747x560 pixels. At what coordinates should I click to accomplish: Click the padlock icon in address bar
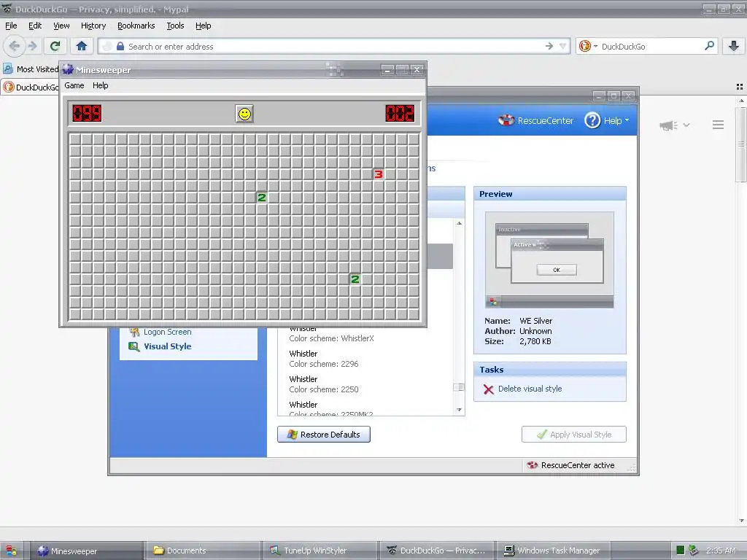coord(120,46)
